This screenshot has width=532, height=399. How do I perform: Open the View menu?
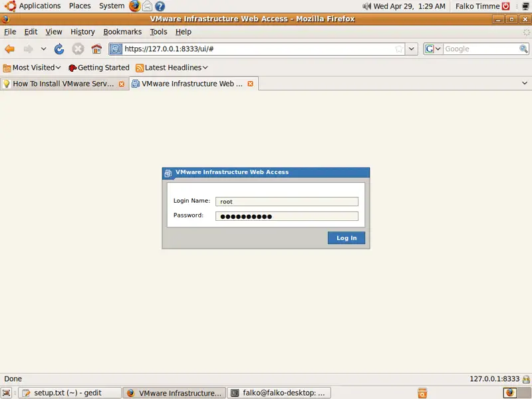[x=54, y=32]
